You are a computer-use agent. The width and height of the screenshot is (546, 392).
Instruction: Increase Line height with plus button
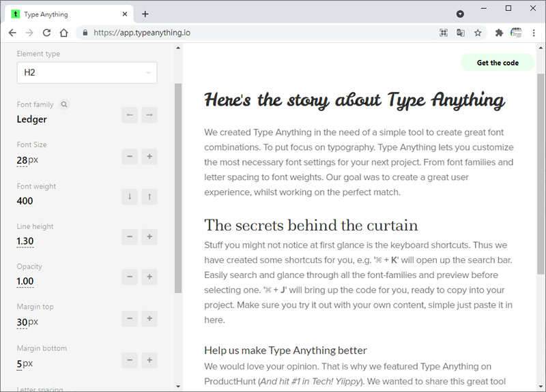tap(149, 237)
